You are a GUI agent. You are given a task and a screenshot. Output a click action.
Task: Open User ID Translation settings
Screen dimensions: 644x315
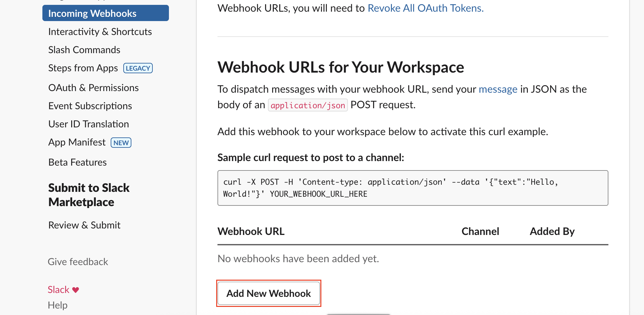click(88, 124)
